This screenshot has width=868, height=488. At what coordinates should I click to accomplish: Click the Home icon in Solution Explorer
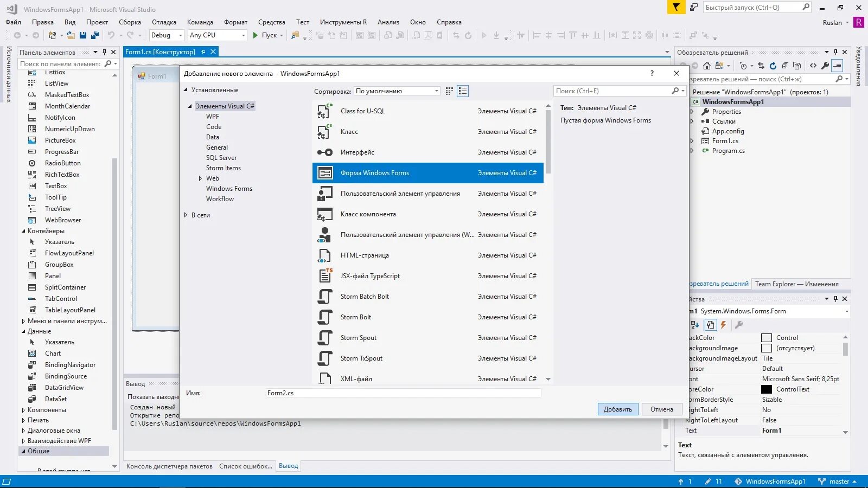point(707,66)
